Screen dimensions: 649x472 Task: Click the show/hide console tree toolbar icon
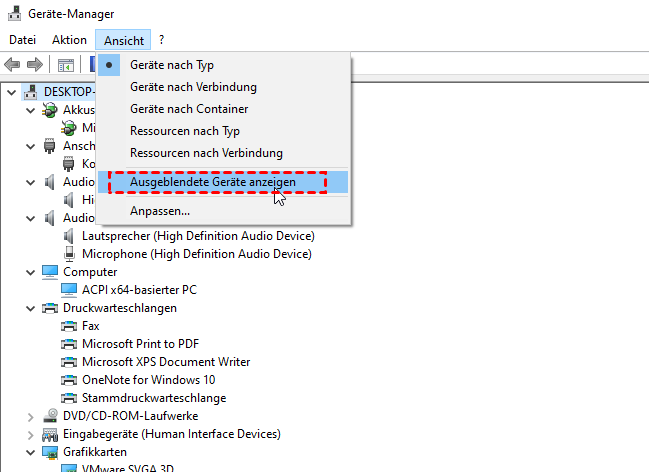(x=65, y=65)
